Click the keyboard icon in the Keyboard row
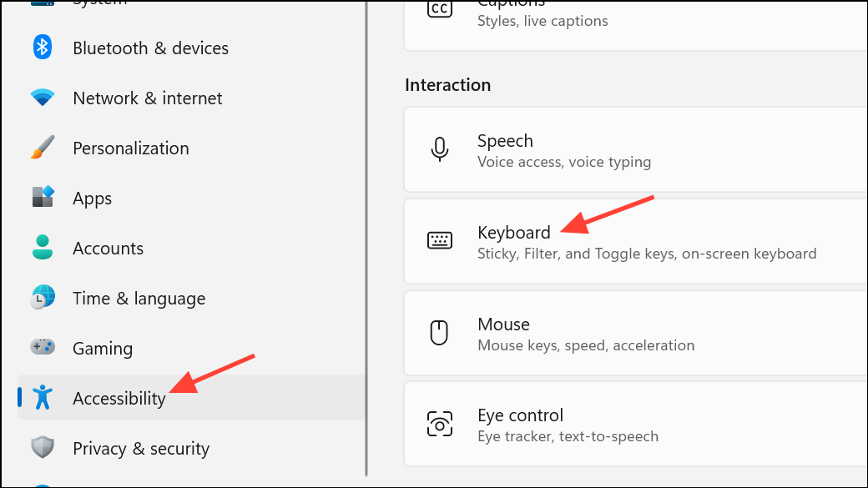This screenshot has width=868, height=488. pyautogui.click(x=440, y=241)
